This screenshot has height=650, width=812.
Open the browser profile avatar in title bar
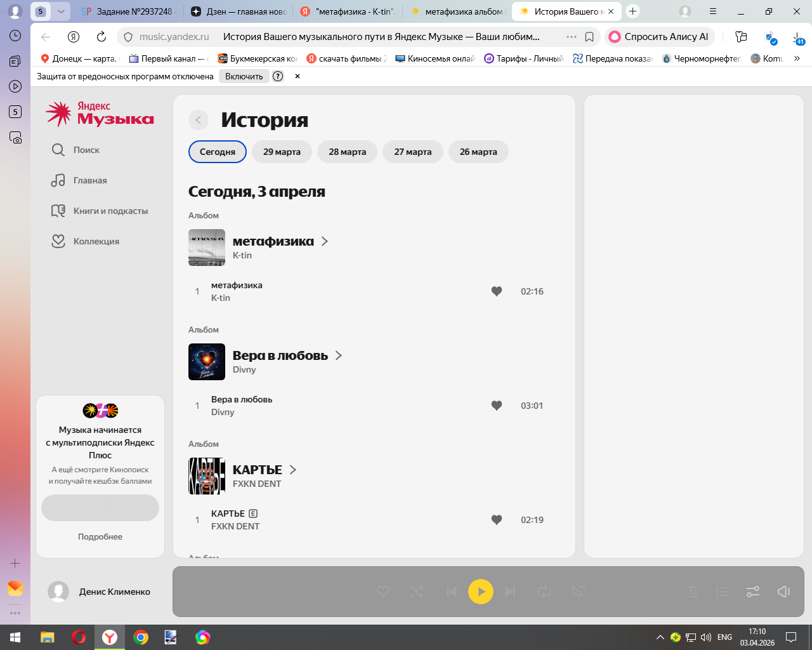[685, 11]
